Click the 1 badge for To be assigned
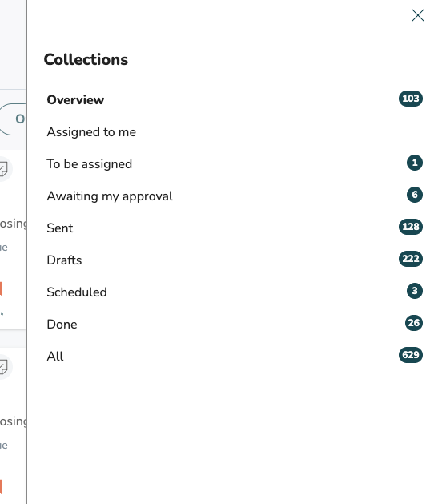 (x=415, y=163)
